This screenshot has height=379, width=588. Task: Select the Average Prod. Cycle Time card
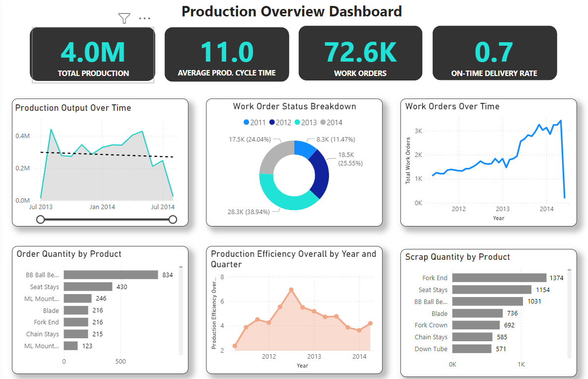[226, 53]
